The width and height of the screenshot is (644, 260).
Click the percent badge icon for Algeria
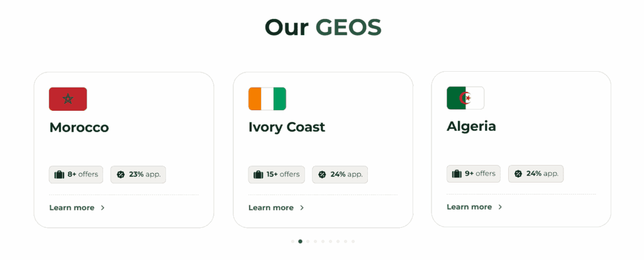click(518, 174)
